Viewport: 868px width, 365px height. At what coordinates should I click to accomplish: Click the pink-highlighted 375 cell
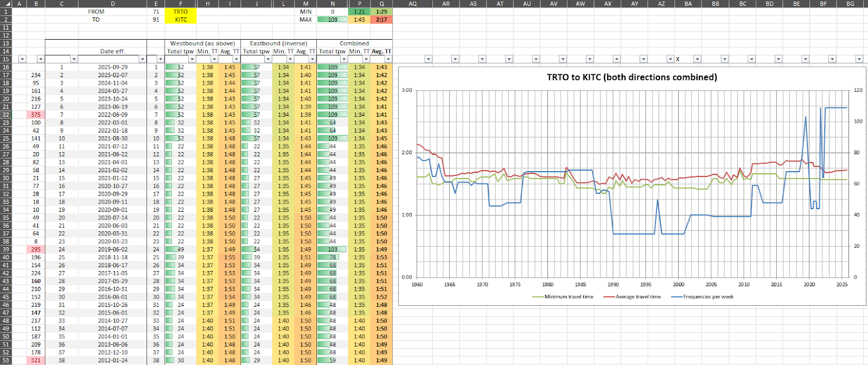pos(36,115)
